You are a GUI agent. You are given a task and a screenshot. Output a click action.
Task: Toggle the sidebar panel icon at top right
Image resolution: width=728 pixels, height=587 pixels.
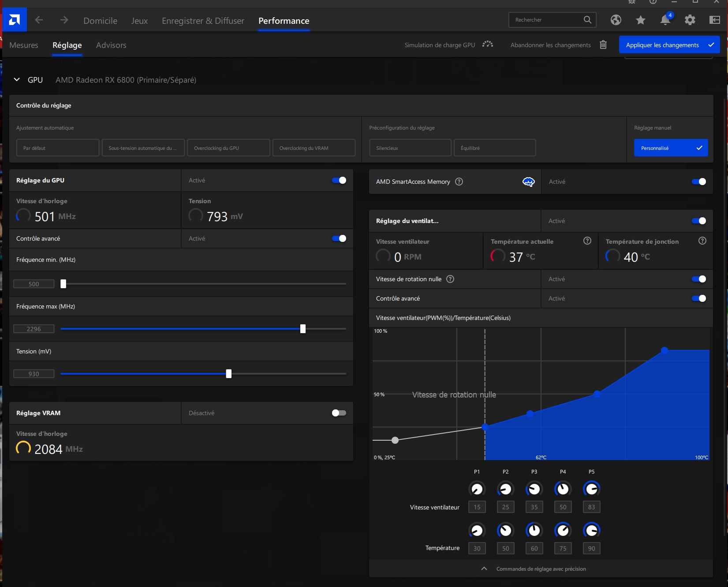coord(714,20)
